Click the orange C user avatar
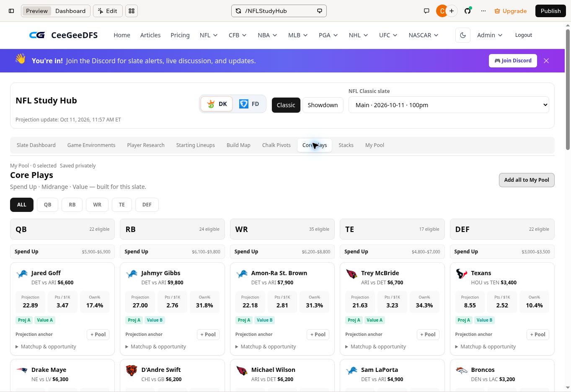This screenshot has width=571, height=392. (x=441, y=11)
